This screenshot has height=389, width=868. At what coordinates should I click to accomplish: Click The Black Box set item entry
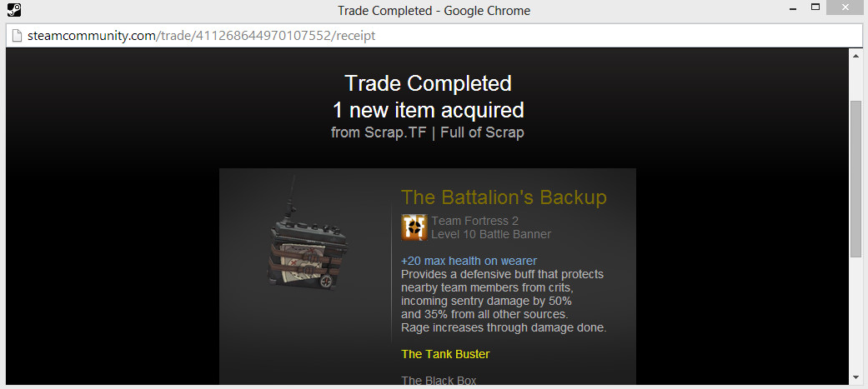(x=439, y=381)
